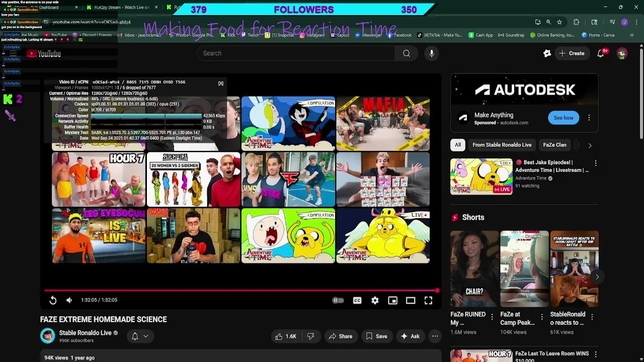Open the Soundtrap bookmark
The width and height of the screenshot is (644, 362).
click(511, 35)
